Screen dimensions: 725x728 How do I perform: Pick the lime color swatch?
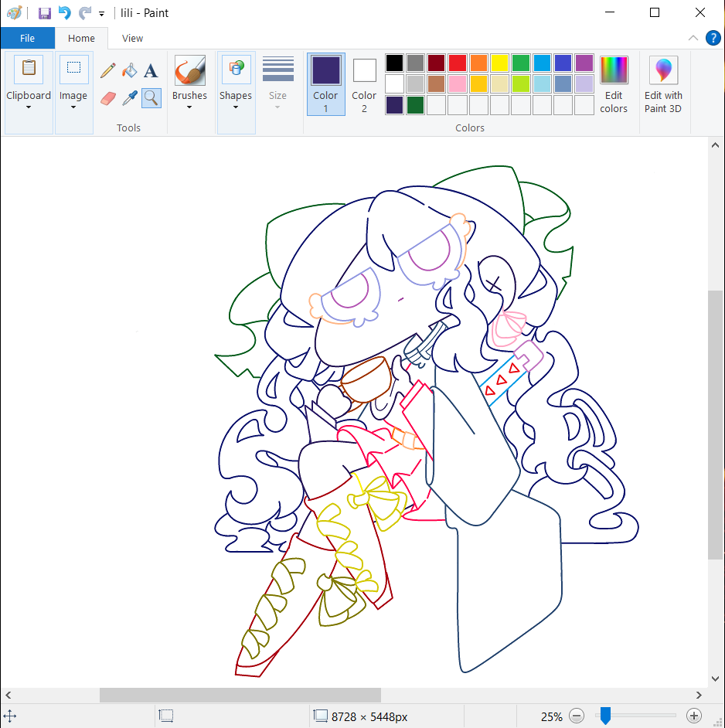click(521, 84)
